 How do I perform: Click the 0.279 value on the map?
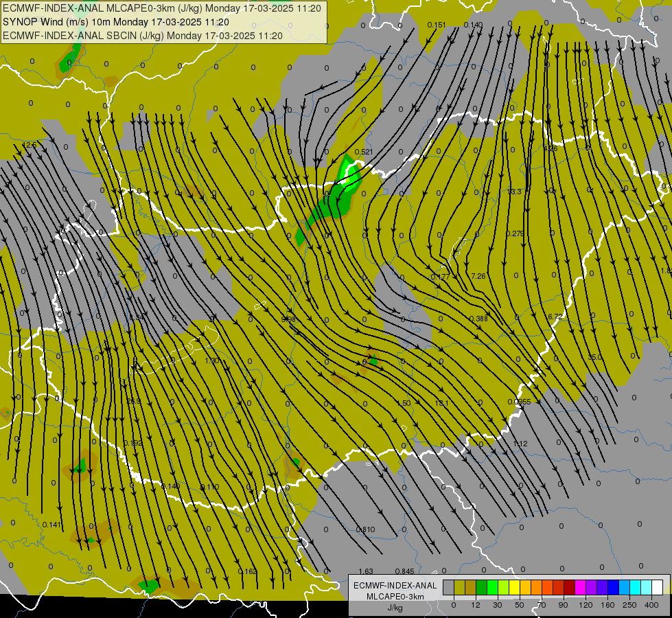(x=515, y=233)
